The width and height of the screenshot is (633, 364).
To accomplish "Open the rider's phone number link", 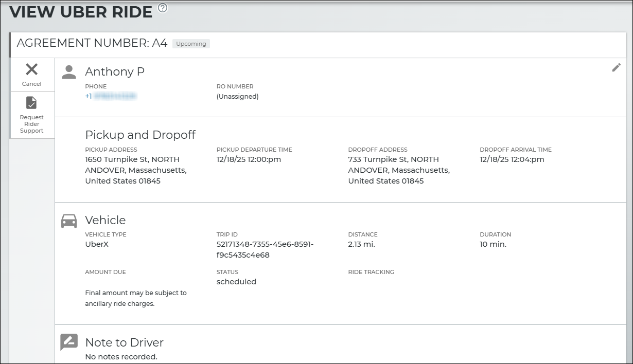I will 111,96.
